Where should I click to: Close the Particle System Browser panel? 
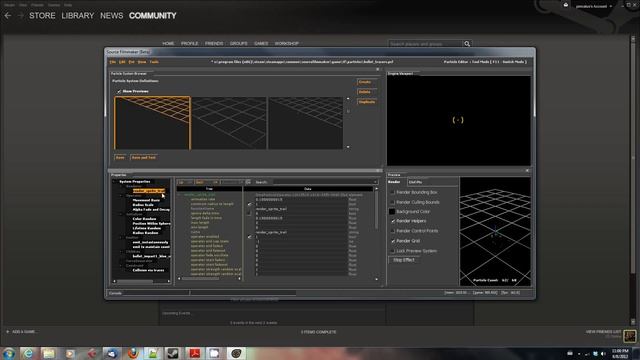click(378, 69)
